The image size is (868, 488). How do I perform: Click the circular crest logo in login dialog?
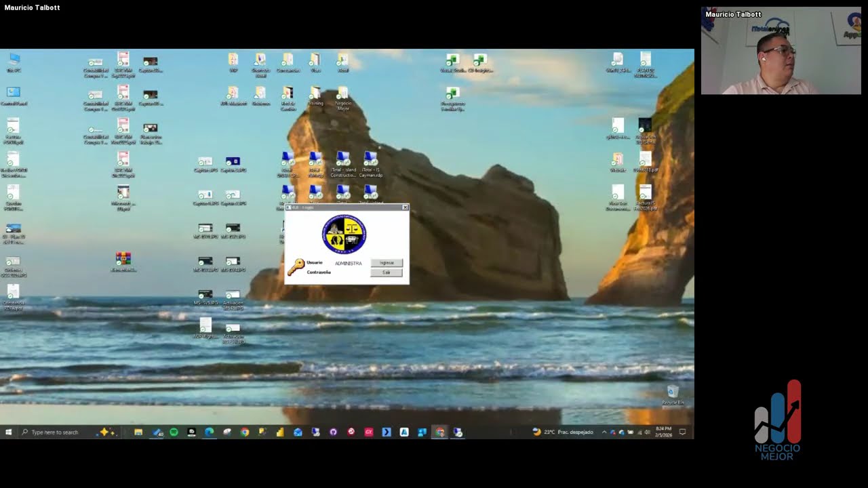344,235
